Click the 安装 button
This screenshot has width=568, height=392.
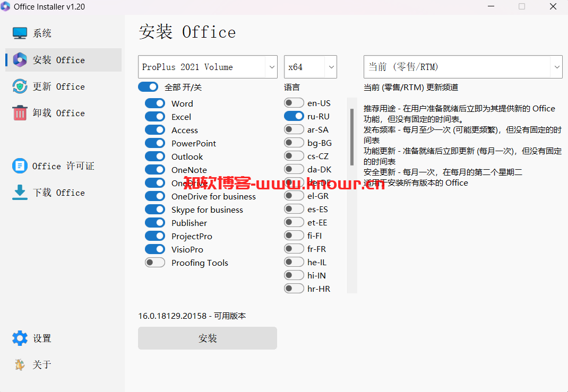[208, 338]
